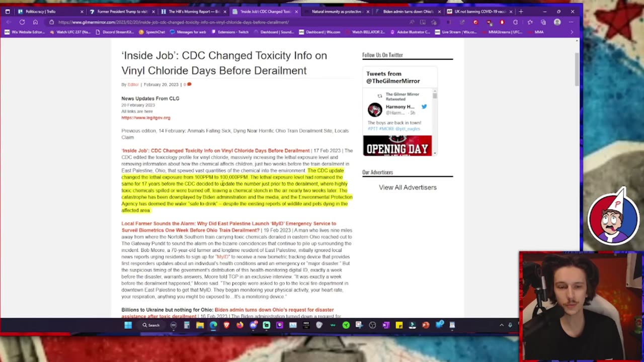Open Adobe Illustrator bookmark

tap(410, 32)
